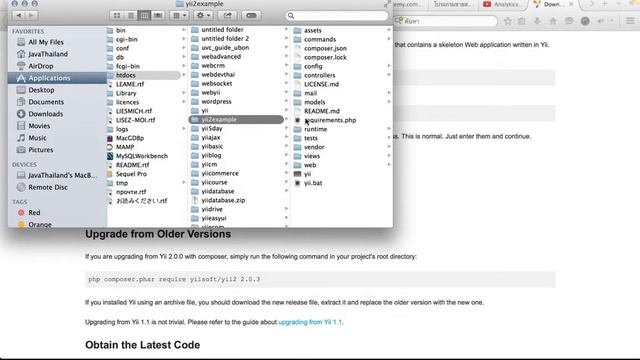Switch Finder to icon view
The height and width of the screenshot is (360, 640).
[x=117, y=16]
